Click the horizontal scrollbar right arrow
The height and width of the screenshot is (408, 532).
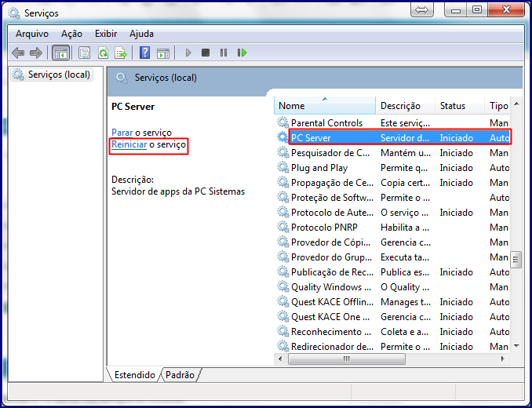502,359
